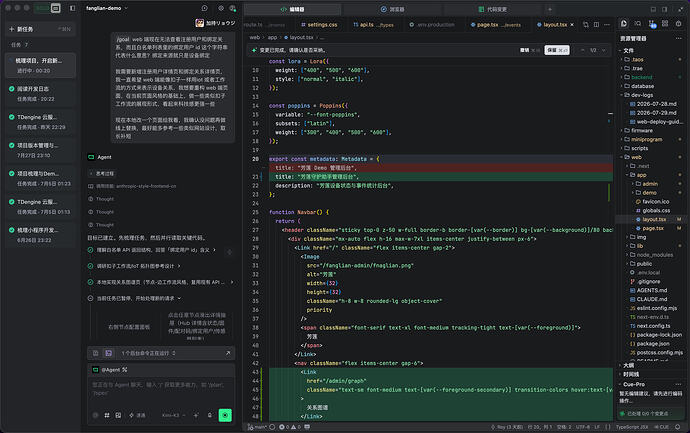Open the page.tsx file tab

pyautogui.click(x=495, y=25)
